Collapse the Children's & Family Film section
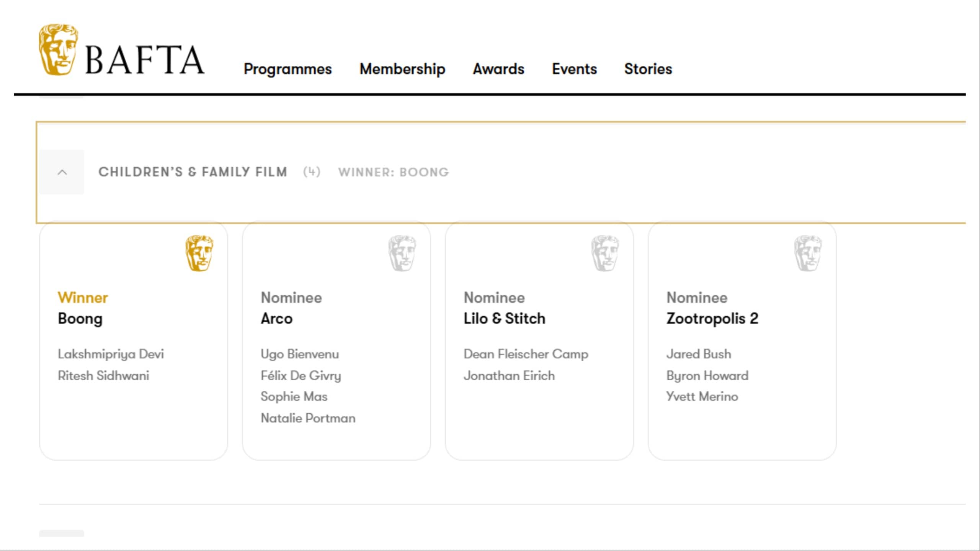 tap(62, 172)
